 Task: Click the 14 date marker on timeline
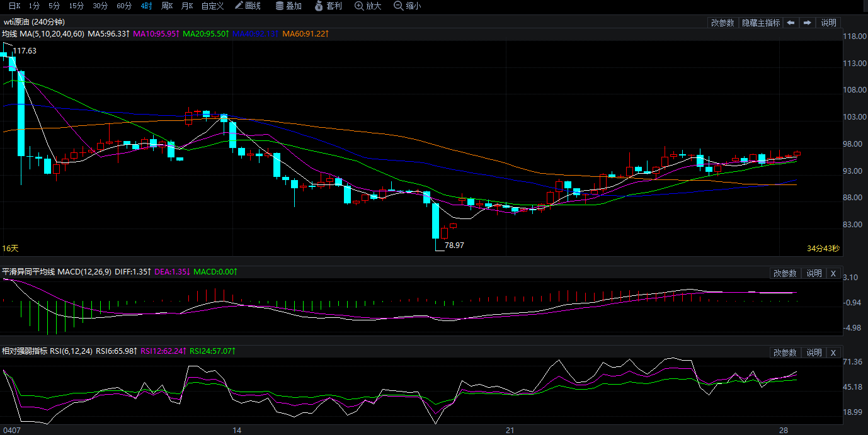[237, 431]
